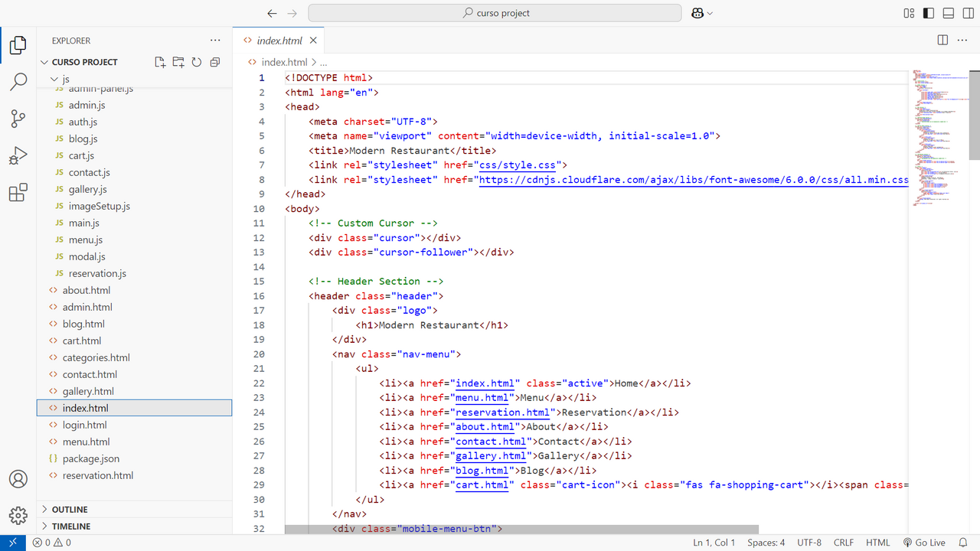This screenshot has width=980, height=551.
Task: Follow the cdnjs font-awesome URL link
Action: pos(694,180)
